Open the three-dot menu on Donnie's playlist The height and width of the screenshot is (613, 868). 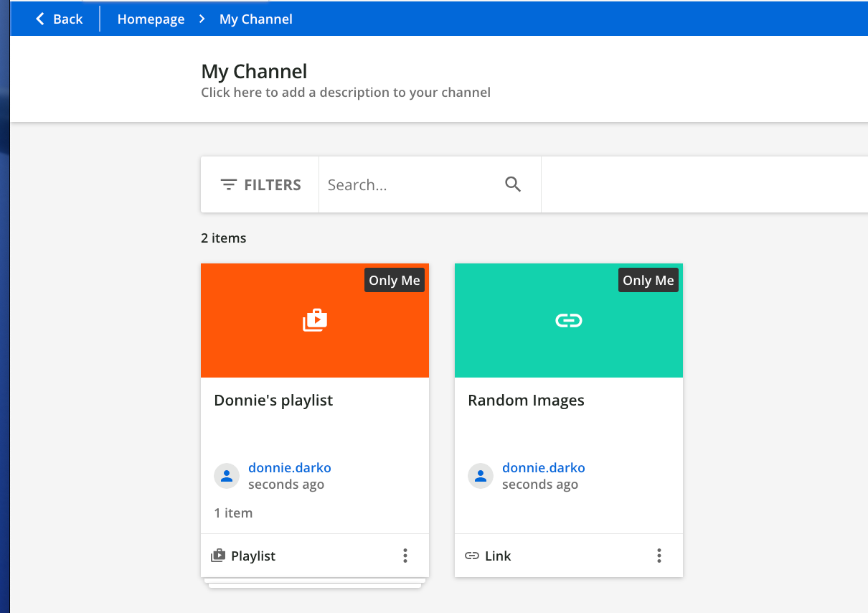405,556
